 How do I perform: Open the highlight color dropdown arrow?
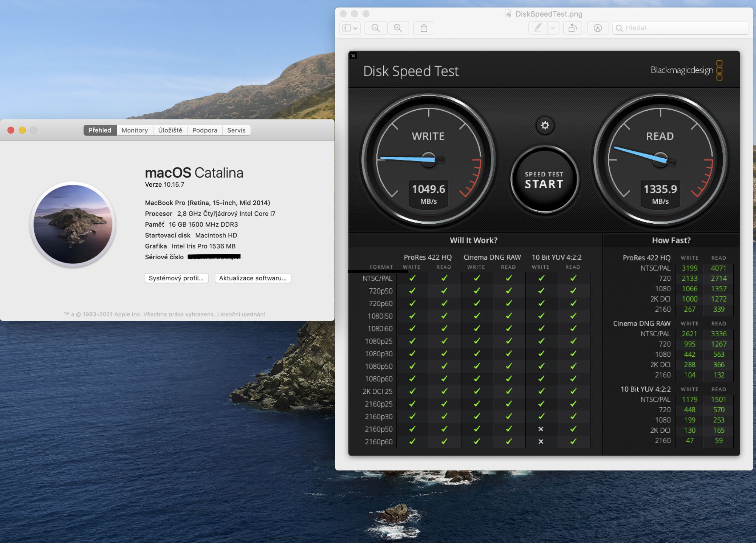pyautogui.click(x=553, y=28)
